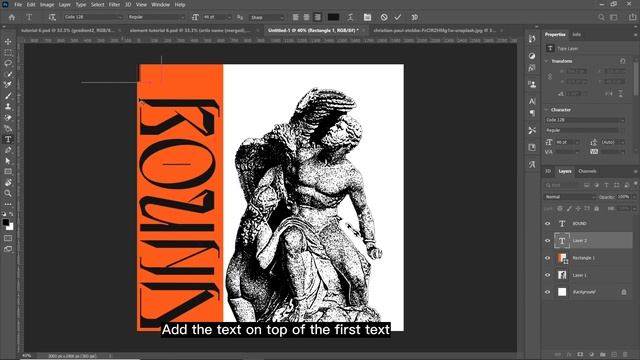The height and width of the screenshot is (360, 640).
Task: Click the Home icon in options bar
Action: tap(12, 17)
